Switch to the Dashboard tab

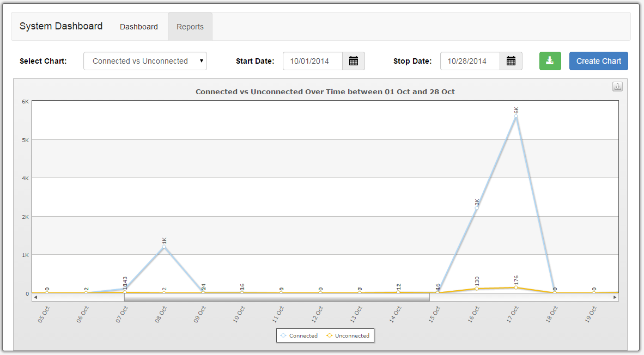click(x=139, y=27)
